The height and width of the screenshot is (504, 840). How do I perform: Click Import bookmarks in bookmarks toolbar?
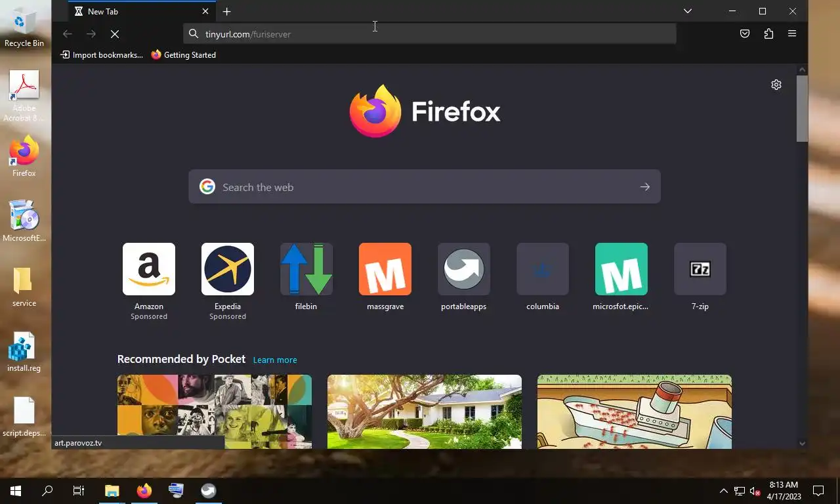click(102, 55)
